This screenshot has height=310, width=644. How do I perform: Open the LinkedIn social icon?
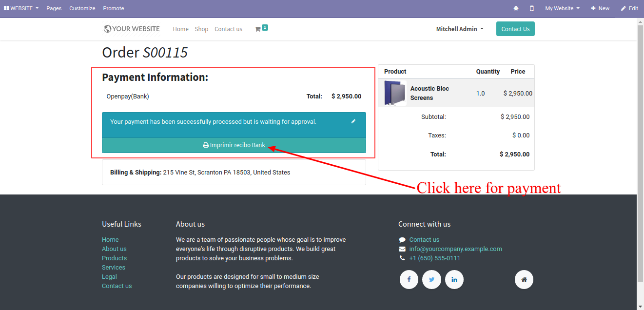[454, 279]
